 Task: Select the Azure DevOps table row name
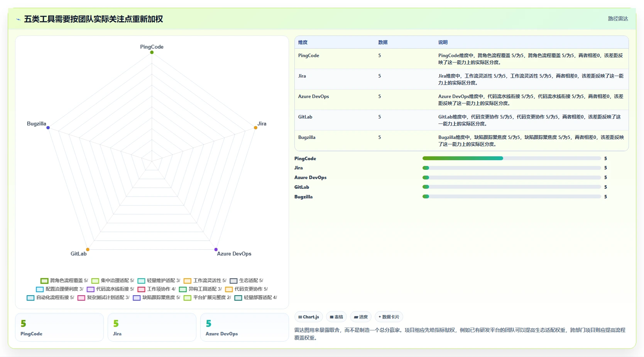pos(314,96)
